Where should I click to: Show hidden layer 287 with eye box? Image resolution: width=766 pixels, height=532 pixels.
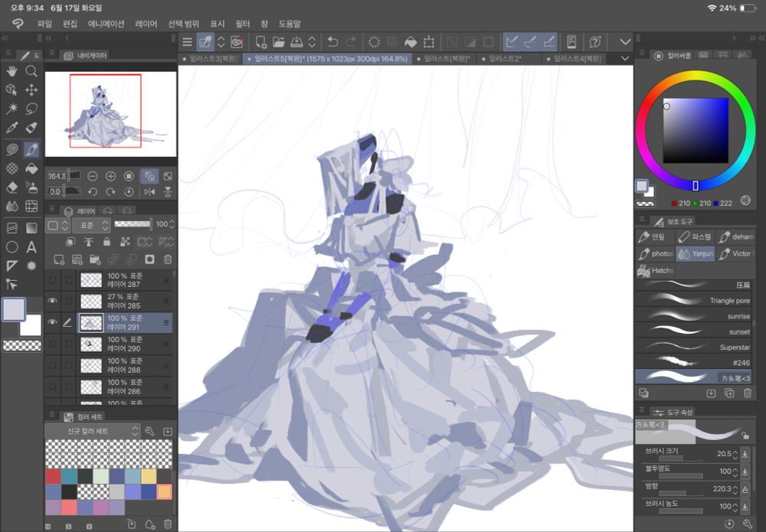[52, 279]
